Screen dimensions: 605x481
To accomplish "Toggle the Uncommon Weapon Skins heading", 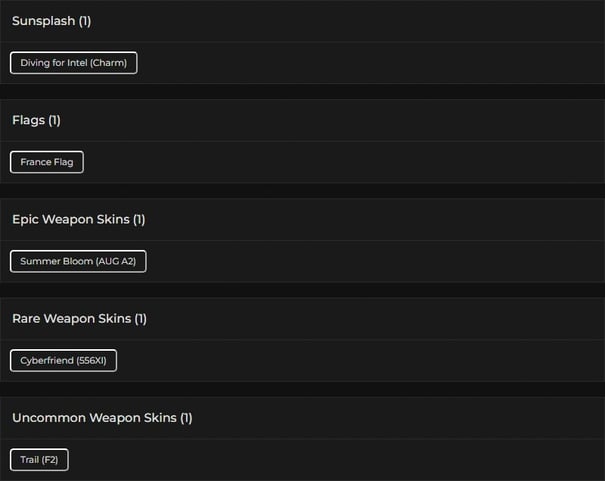I will pos(94,417).
